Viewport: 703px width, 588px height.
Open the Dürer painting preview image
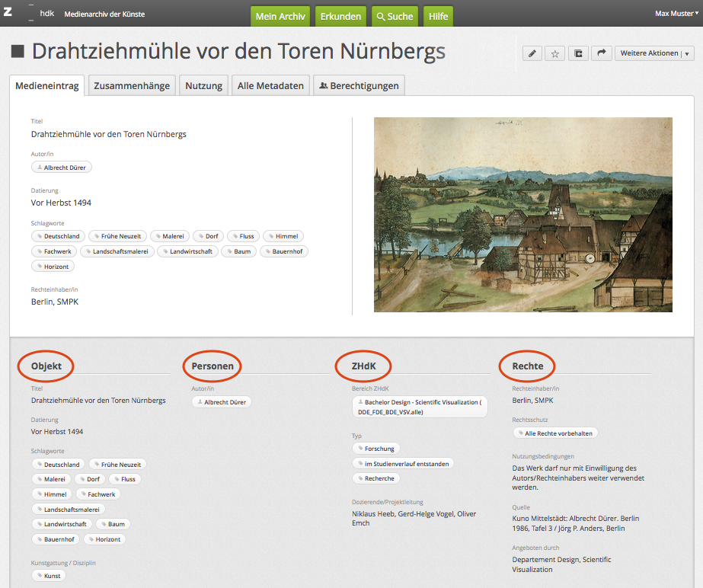[522, 215]
